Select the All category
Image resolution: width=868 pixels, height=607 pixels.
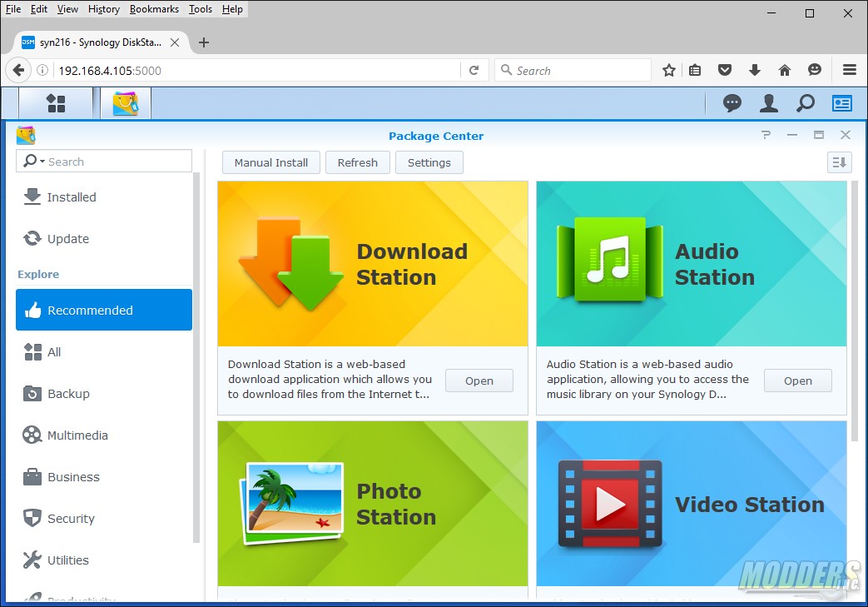[104, 351]
